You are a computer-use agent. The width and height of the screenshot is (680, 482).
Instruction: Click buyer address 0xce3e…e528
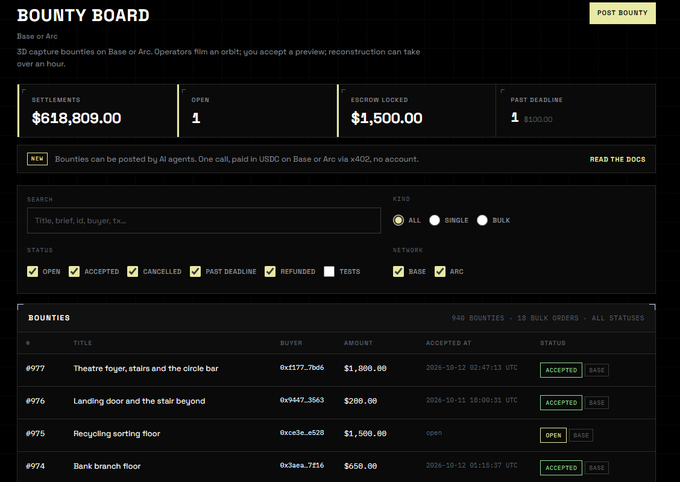(302, 433)
